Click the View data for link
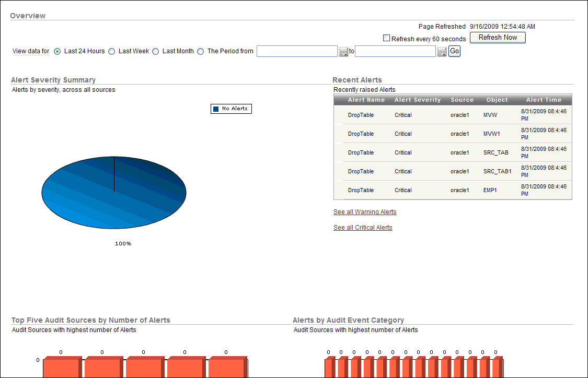The width and height of the screenshot is (588, 378). (x=30, y=51)
